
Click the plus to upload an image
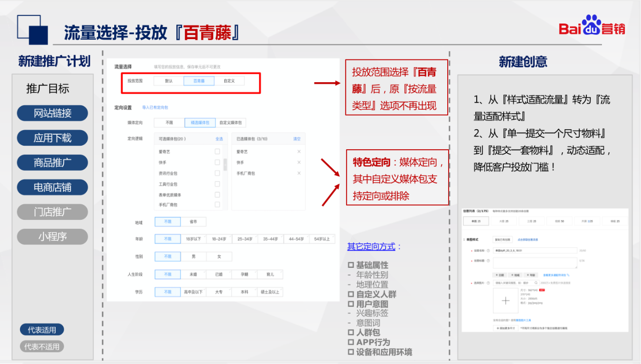click(505, 300)
